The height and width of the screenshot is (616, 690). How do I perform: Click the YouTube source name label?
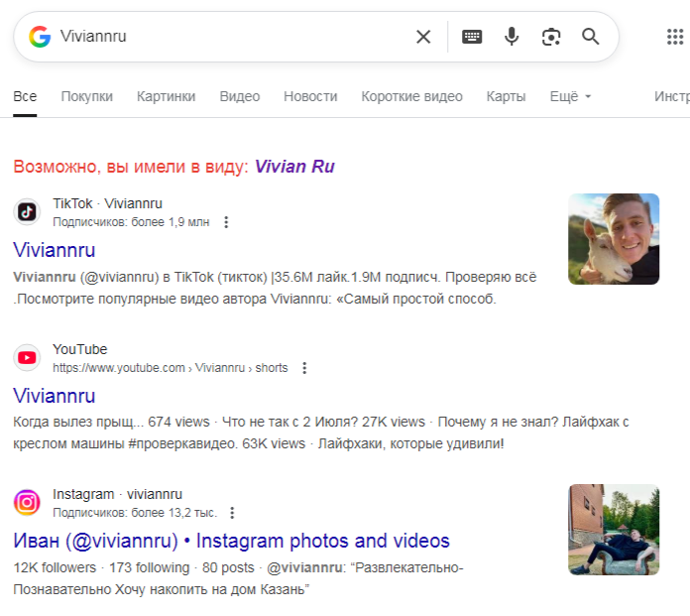[x=80, y=349]
